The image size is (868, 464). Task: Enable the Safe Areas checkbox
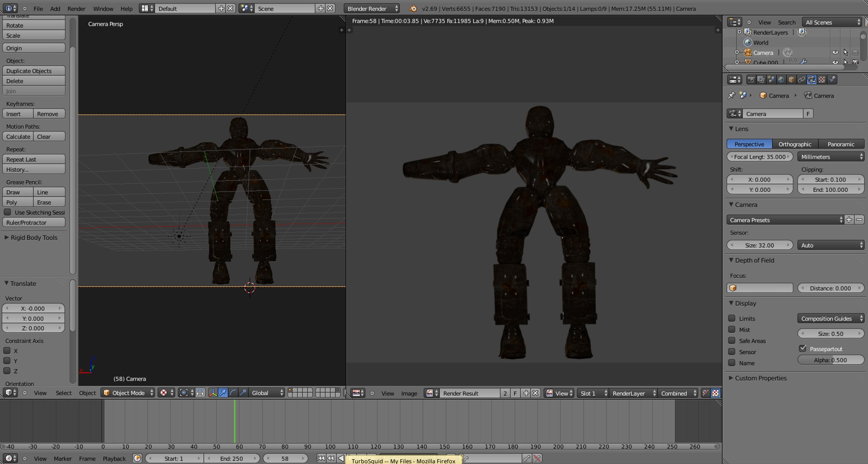(731, 341)
